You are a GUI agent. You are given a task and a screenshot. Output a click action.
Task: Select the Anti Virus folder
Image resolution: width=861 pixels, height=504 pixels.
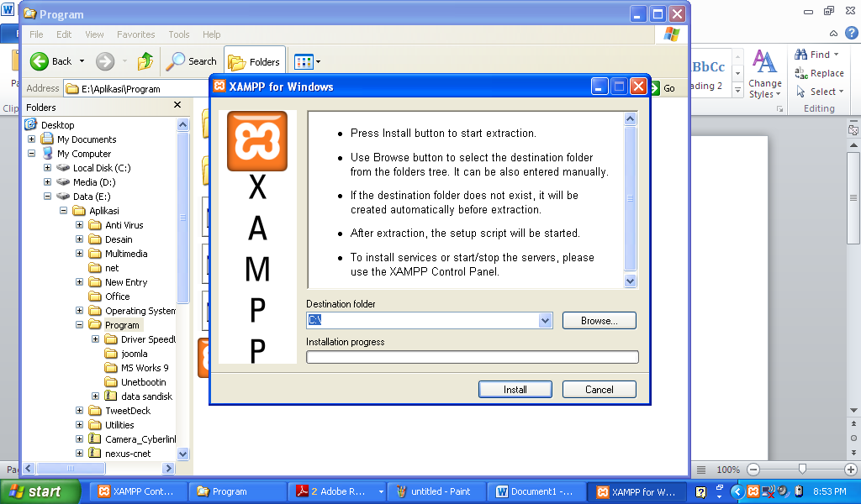[124, 225]
